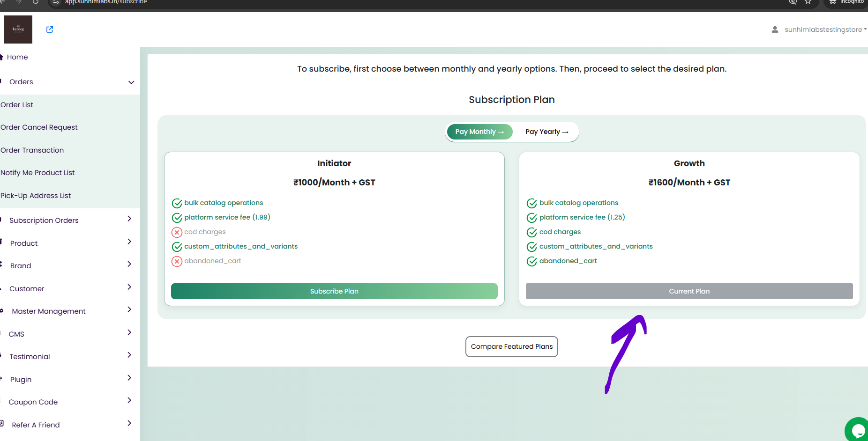Click Subscribe Plan for Initiator
Image resolution: width=868 pixels, height=441 pixels.
tap(334, 291)
